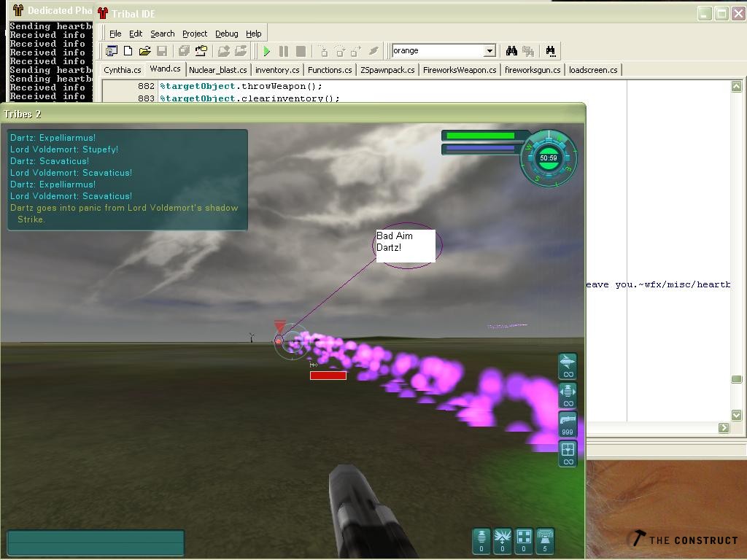
Task: Click the second greyed folder-arrow toolbar icon
Action: 241,51
